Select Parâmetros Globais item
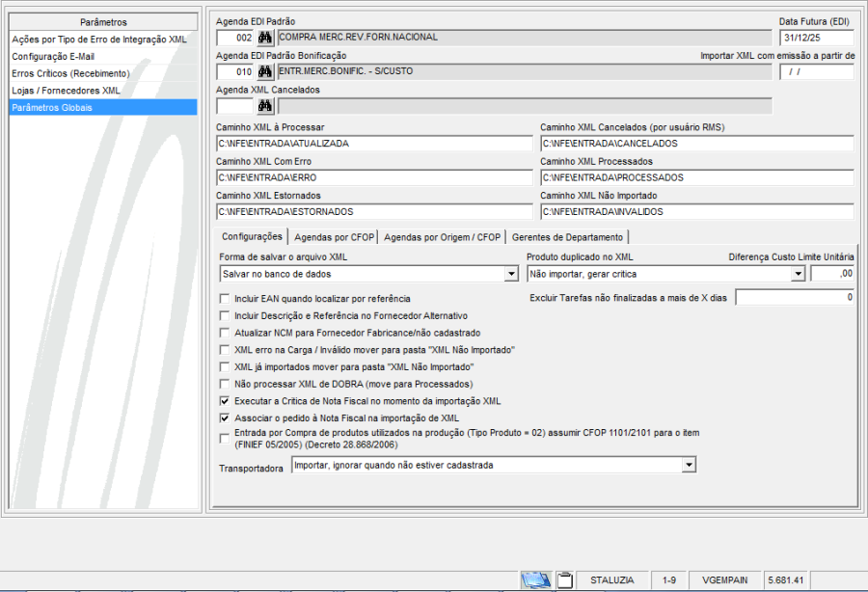The image size is (868, 592). point(103,107)
